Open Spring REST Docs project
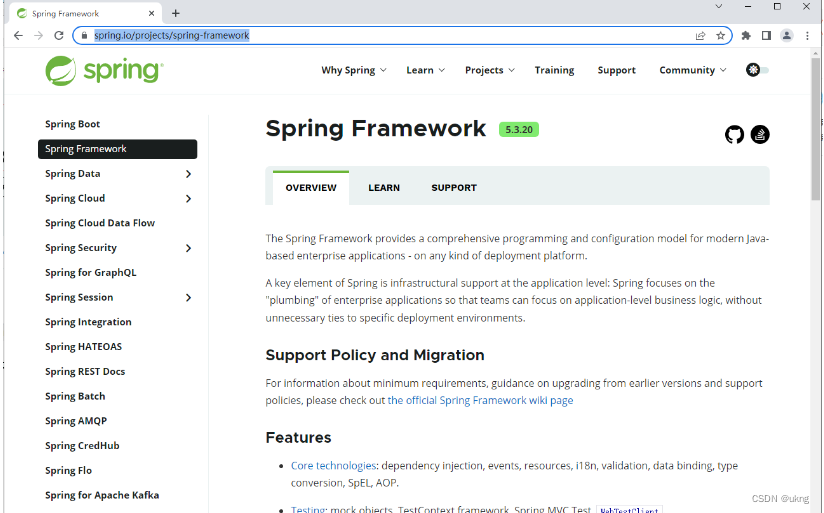Image resolution: width=824 pixels, height=513 pixels. (x=85, y=371)
